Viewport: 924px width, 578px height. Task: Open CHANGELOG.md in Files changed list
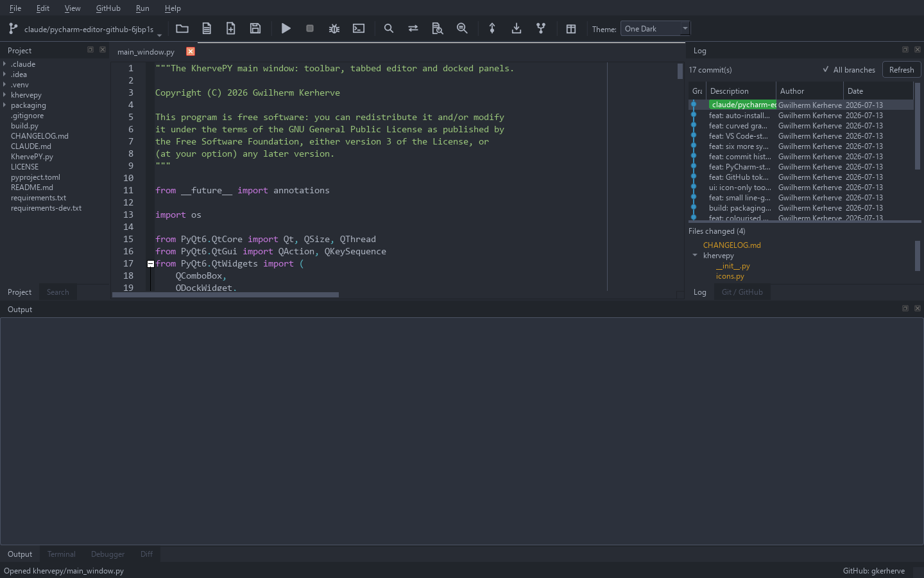coord(732,245)
